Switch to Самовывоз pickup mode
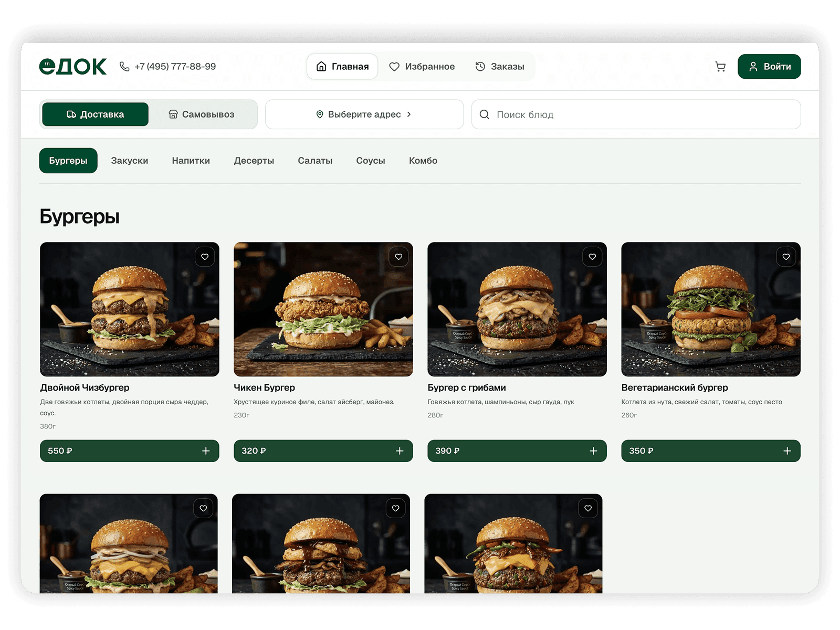The width and height of the screenshot is (840, 630). point(202,114)
